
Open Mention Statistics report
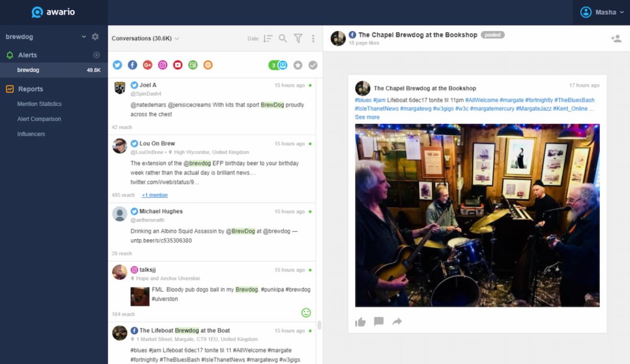(x=39, y=104)
